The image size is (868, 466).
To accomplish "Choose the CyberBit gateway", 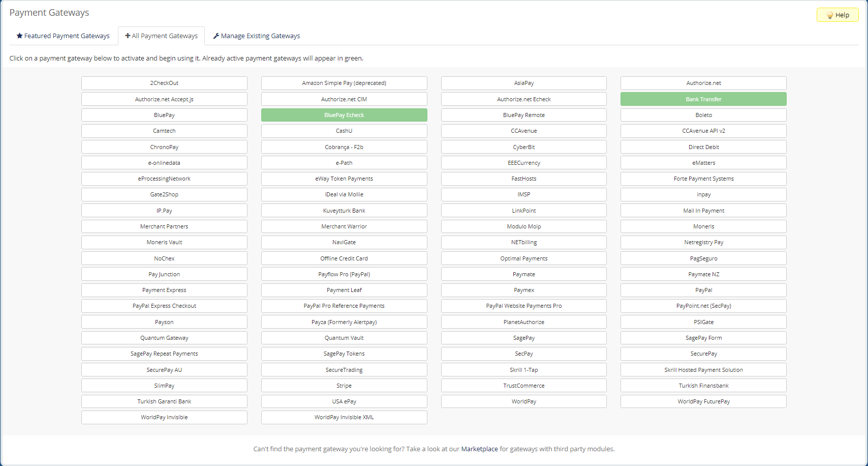I will click(x=524, y=147).
